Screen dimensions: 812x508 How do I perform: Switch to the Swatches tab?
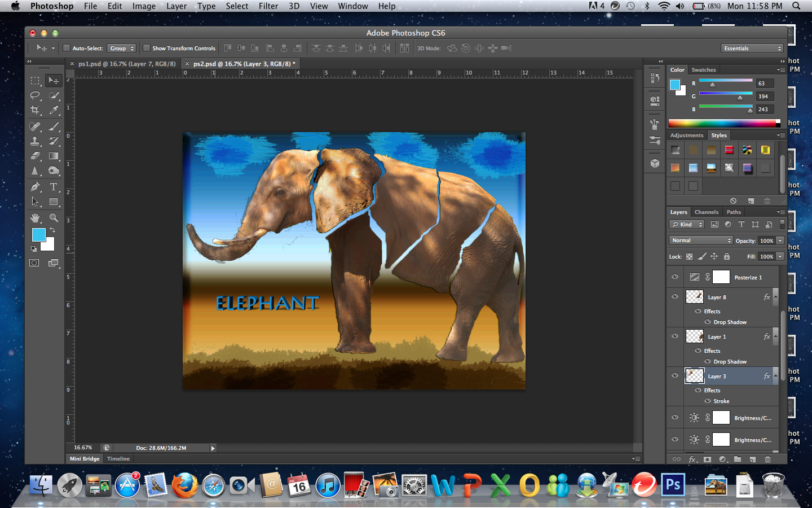pos(704,70)
